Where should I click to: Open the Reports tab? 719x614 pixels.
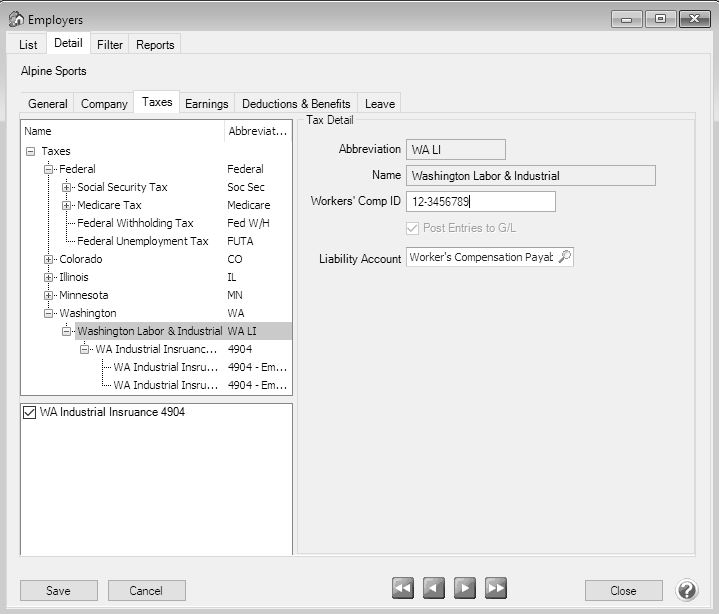(155, 44)
